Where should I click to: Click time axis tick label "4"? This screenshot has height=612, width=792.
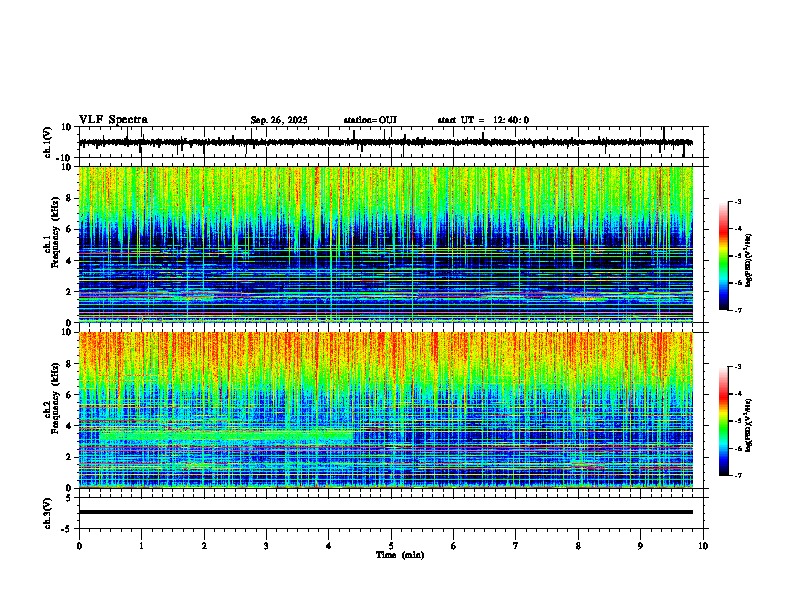(329, 546)
